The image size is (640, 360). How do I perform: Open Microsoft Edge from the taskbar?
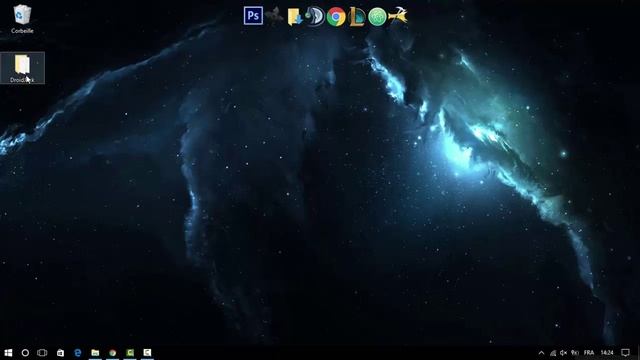pyautogui.click(x=78, y=353)
